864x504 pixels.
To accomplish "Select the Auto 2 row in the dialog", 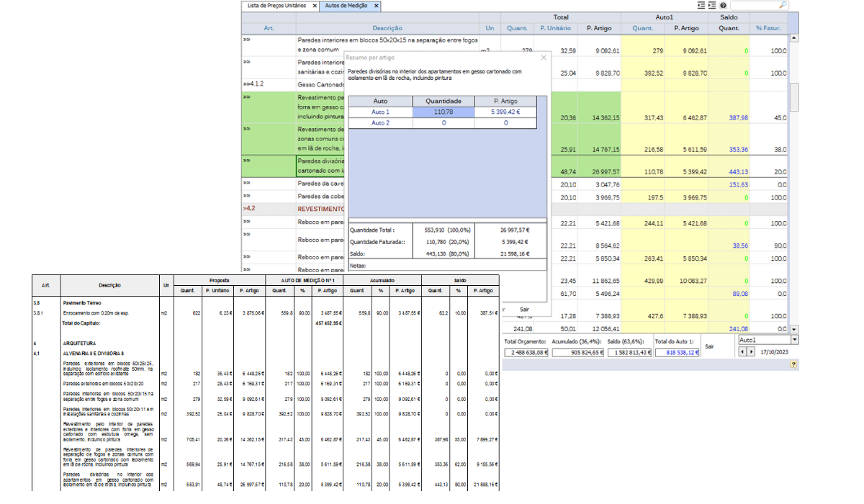I will 442,123.
